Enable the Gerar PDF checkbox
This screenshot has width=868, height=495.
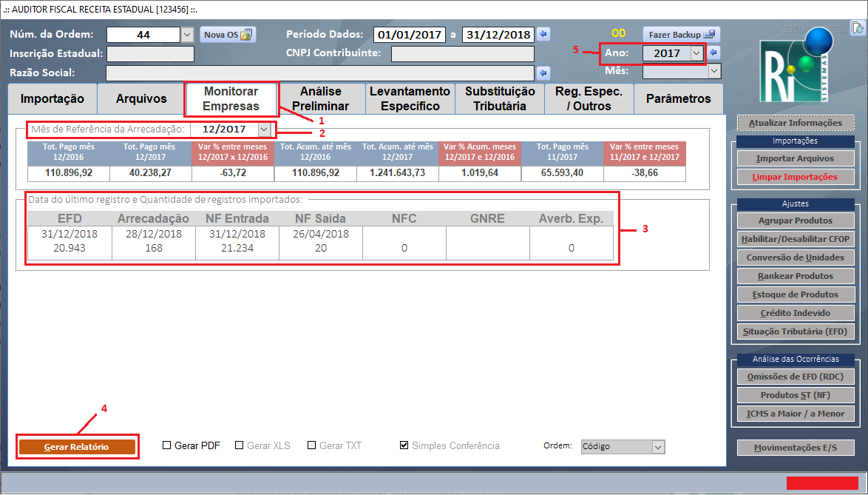pos(167,445)
